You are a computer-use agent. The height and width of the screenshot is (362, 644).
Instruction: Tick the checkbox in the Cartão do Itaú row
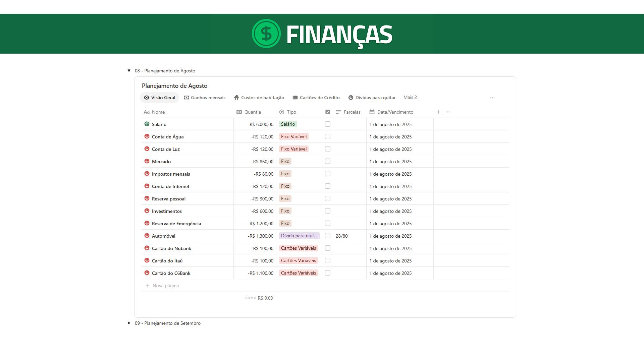(x=328, y=260)
